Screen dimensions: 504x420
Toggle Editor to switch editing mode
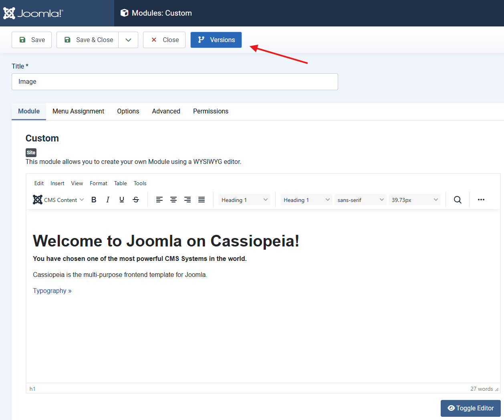click(470, 408)
